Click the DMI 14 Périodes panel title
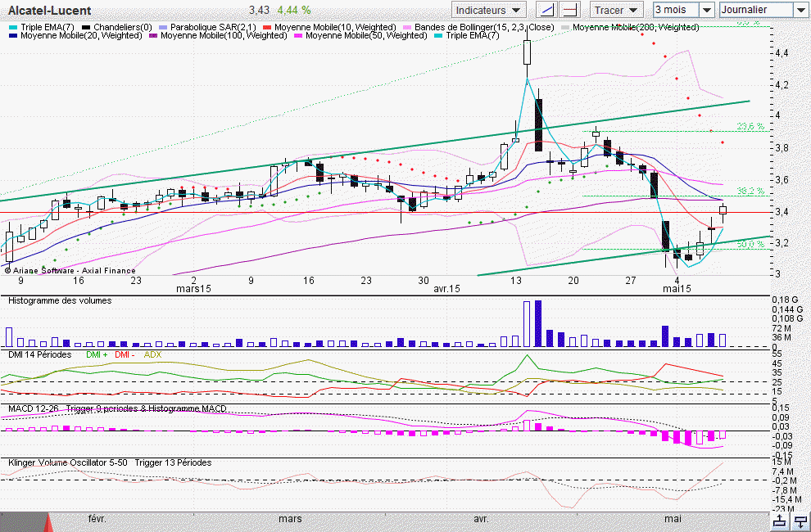The width and height of the screenshot is (811, 532). click(40, 354)
